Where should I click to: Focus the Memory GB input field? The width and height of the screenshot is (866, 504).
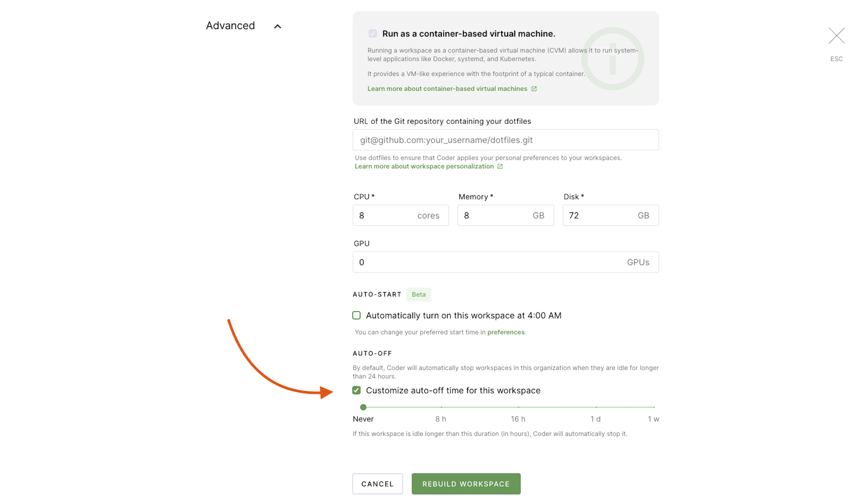506,215
